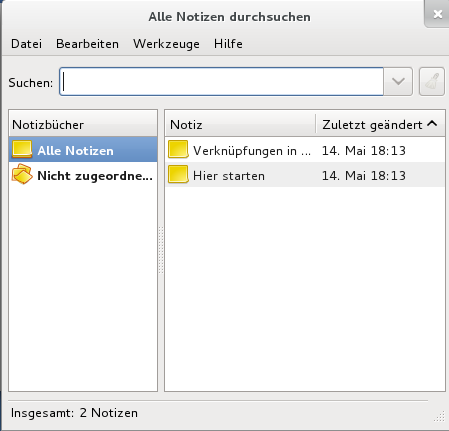Open the Hilfe menu
Image resolution: width=449 pixels, height=431 pixels.
click(228, 44)
